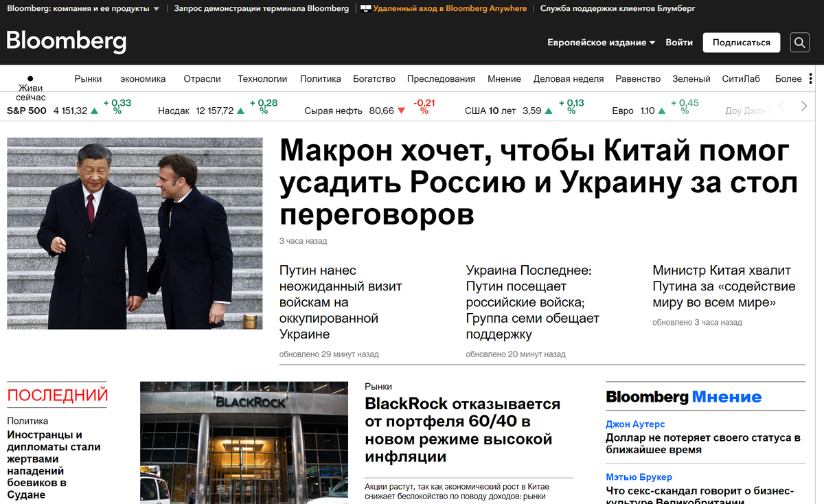
Task: Open headline about Макрон and Китай
Action: (x=539, y=183)
